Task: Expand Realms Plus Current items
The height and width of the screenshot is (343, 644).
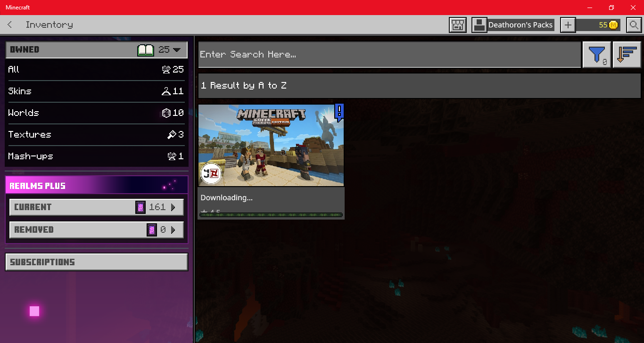Action: tap(97, 207)
